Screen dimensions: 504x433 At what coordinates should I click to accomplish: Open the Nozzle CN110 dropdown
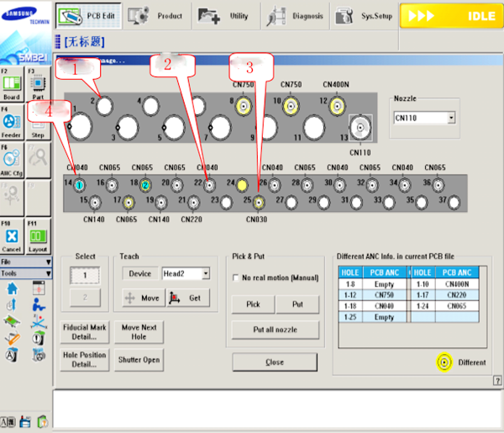[x=451, y=118]
